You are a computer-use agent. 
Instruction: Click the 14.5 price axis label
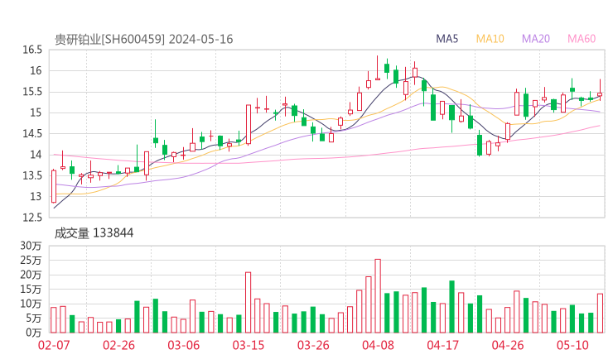pos(32,133)
